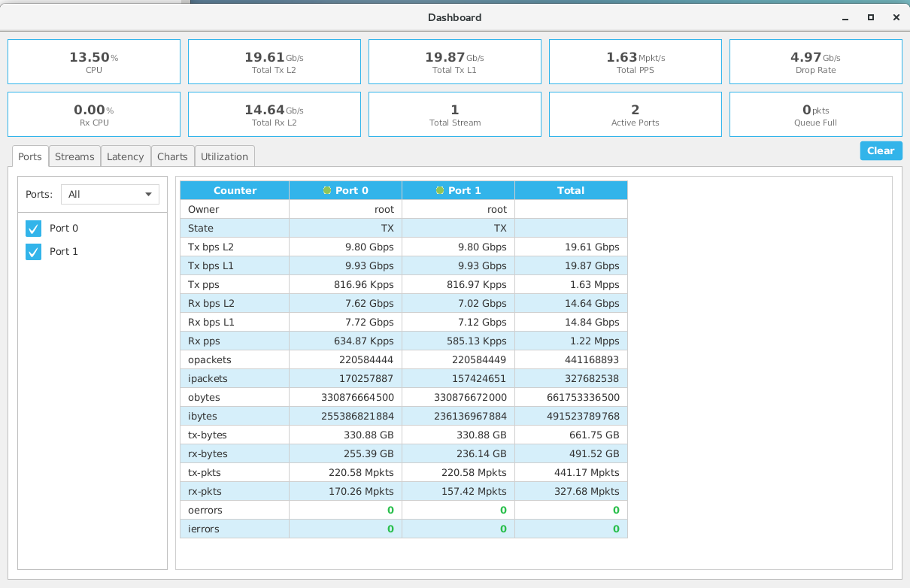910x588 pixels.
Task: Maximize the Dashboard window
Action: (x=870, y=17)
